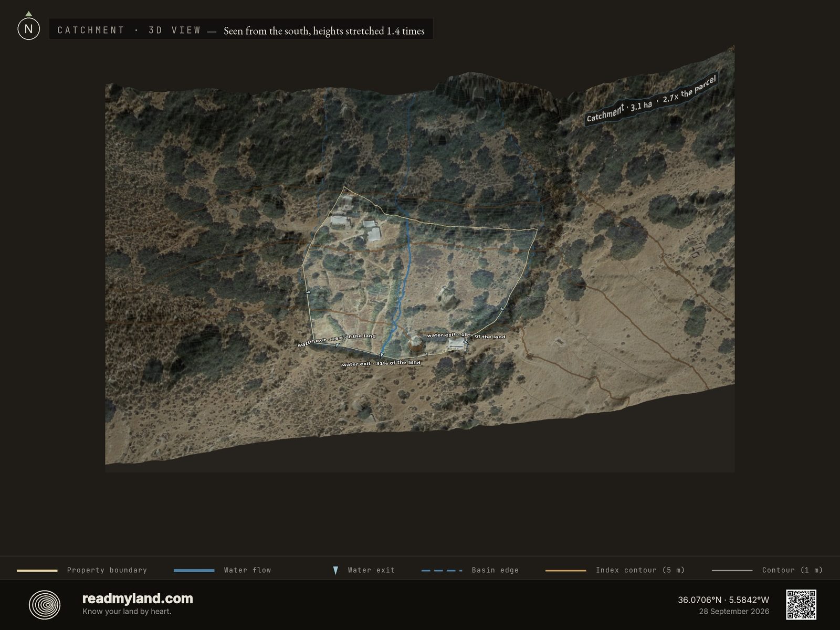Click the grey Contour (1 m) legend swatch

pyautogui.click(x=732, y=570)
